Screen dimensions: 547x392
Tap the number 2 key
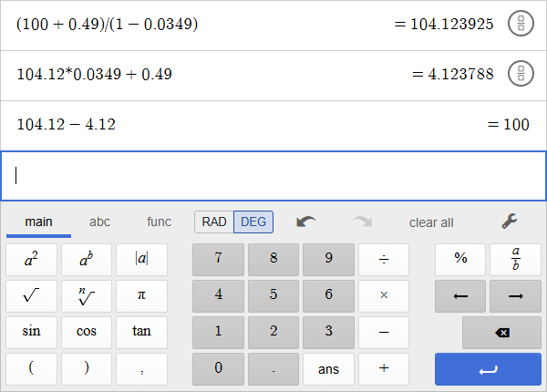[273, 333]
